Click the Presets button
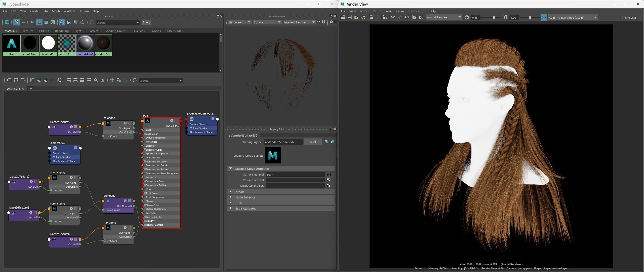The width and height of the screenshot is (644, 272). click(313, 142)
